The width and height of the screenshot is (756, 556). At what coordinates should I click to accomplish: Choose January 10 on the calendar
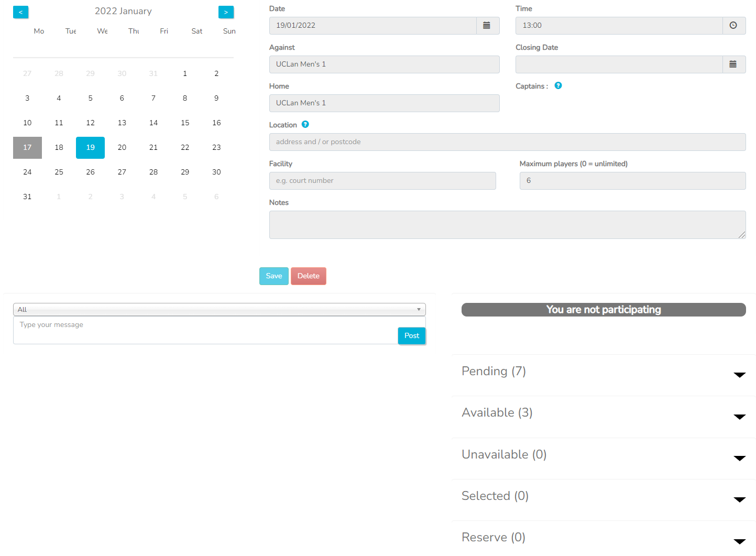27,123
